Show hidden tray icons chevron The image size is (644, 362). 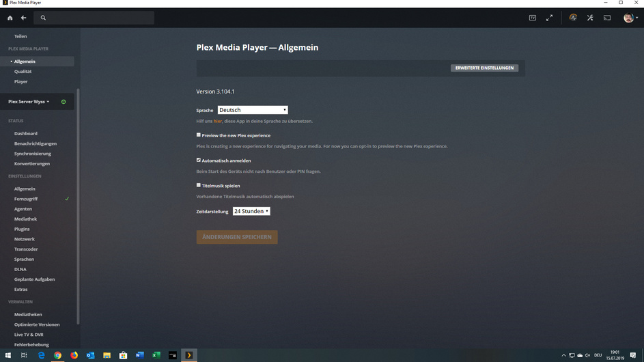pos(563,355)
